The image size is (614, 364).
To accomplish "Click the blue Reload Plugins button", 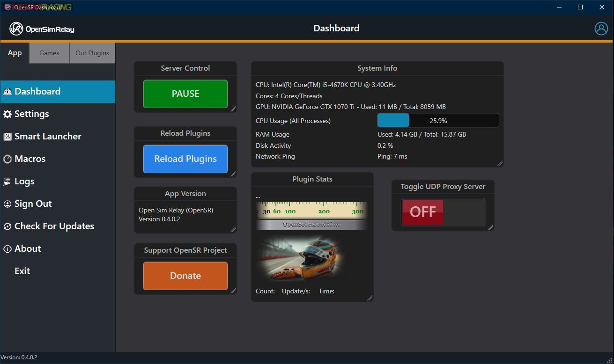I will (185, 159).
